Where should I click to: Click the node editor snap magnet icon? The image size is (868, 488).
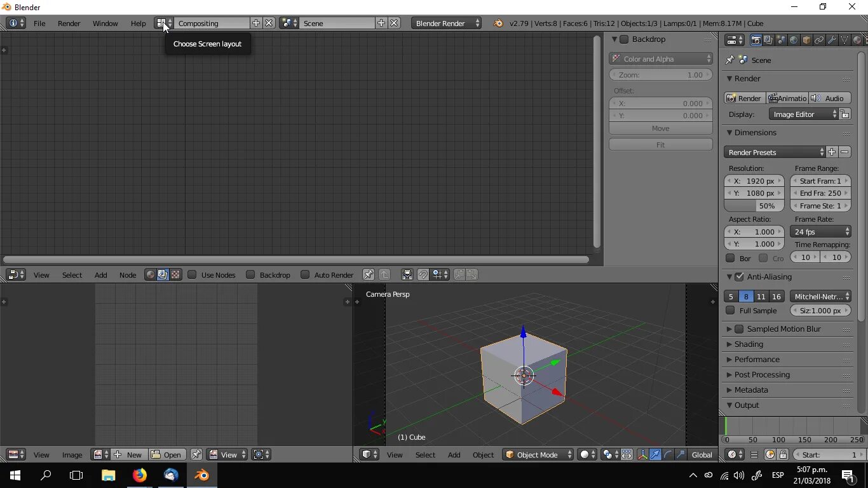click(423, 274)
